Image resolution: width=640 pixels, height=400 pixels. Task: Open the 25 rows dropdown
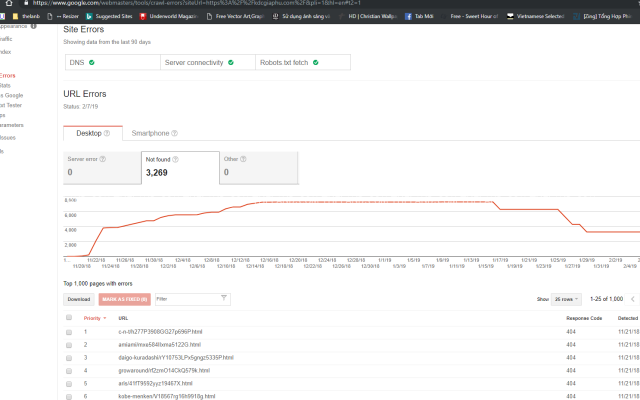(566, 299)
